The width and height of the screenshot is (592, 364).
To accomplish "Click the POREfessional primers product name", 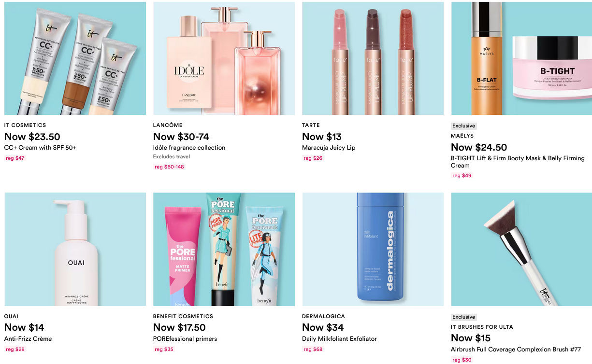I will pyautogui.click(x=185, y=339).
